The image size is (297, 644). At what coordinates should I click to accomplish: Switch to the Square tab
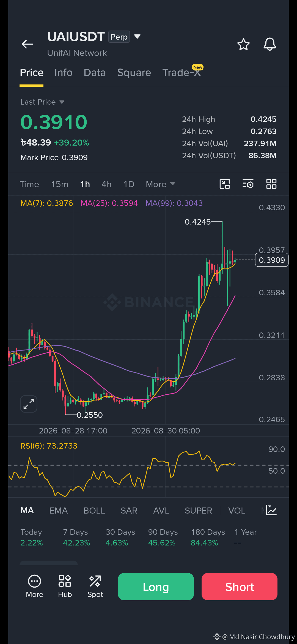tap(134, 73)
